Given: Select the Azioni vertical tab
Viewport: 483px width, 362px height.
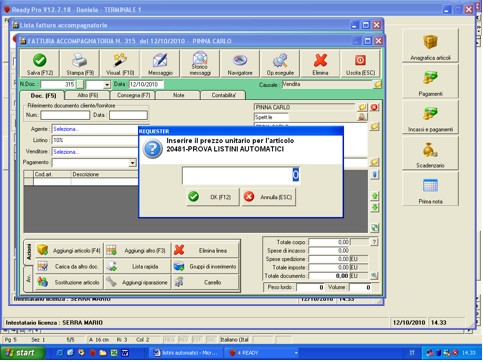Looking at the screenshot, I should tap(29, 252).
